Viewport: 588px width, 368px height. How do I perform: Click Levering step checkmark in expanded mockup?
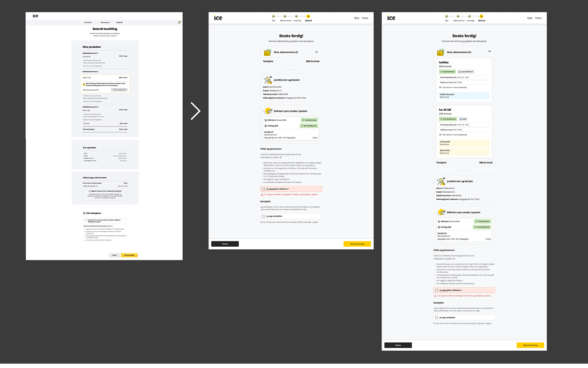click(x=469, y=17)
